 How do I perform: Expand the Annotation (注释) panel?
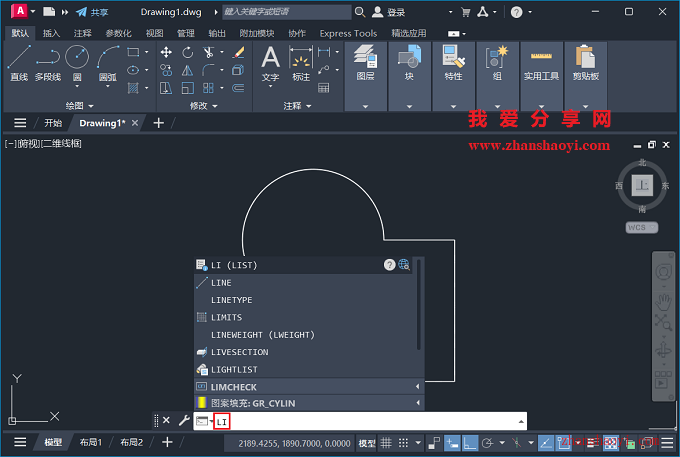(297, 106)
